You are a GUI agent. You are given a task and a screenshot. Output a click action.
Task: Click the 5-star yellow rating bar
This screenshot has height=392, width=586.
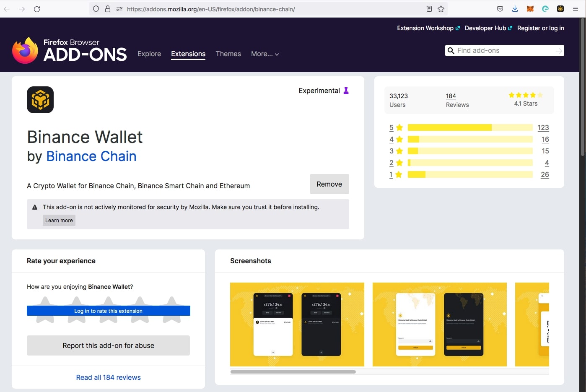469,127
